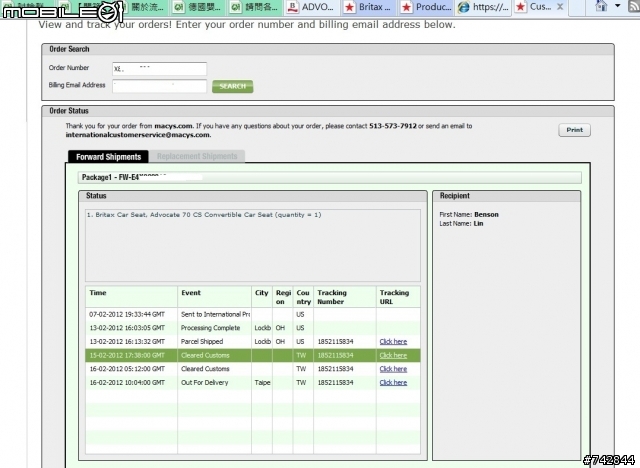Screen dimensions: 640x468
Task: Open the ADVO... browser tab
Action: point(311,7)
